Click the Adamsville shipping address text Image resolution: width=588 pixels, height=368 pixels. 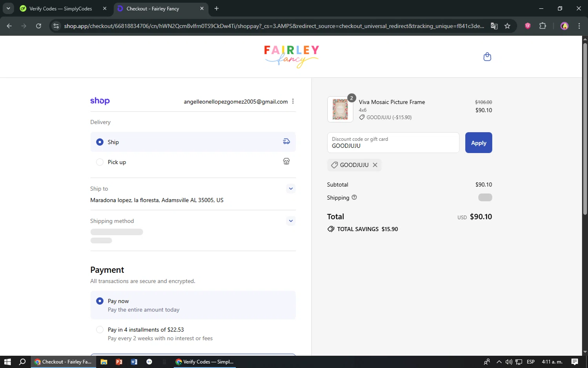(x=157, y=200)
